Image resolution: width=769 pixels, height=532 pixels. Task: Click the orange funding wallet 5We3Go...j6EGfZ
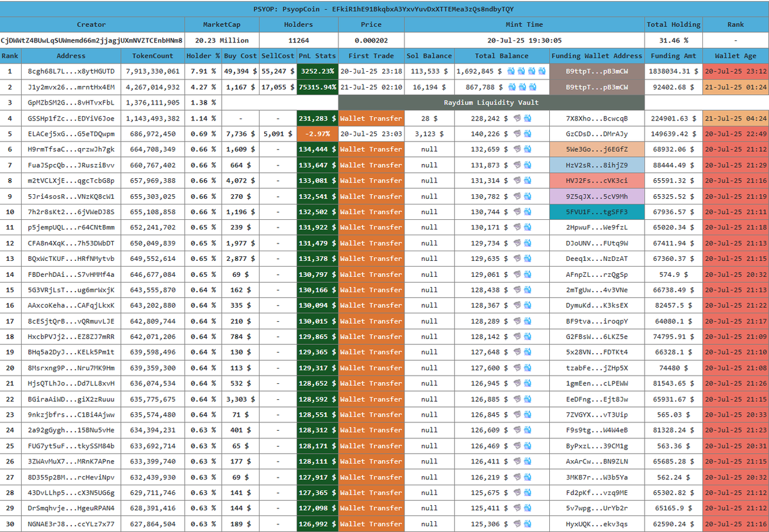click(597, 149)
